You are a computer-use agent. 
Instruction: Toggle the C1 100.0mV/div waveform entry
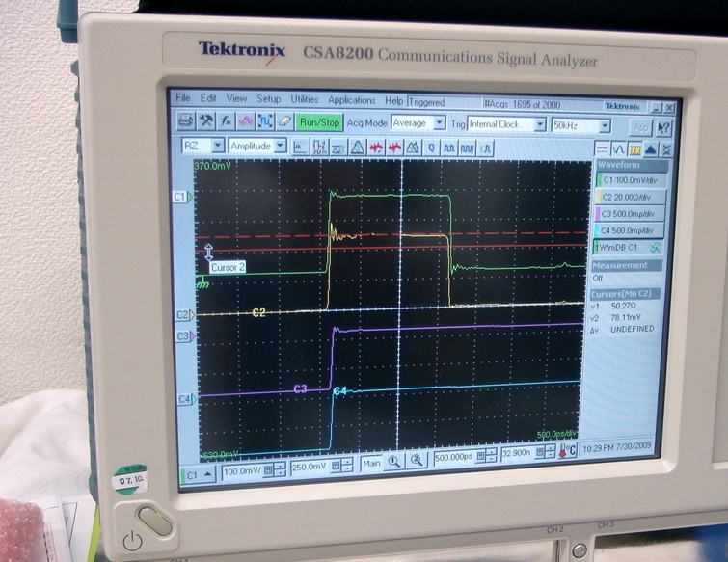point(631,180)
